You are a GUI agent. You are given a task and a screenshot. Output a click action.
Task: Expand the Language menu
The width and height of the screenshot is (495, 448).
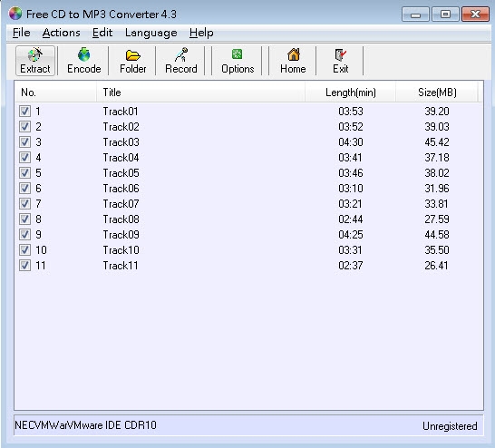tap(150, 33)
